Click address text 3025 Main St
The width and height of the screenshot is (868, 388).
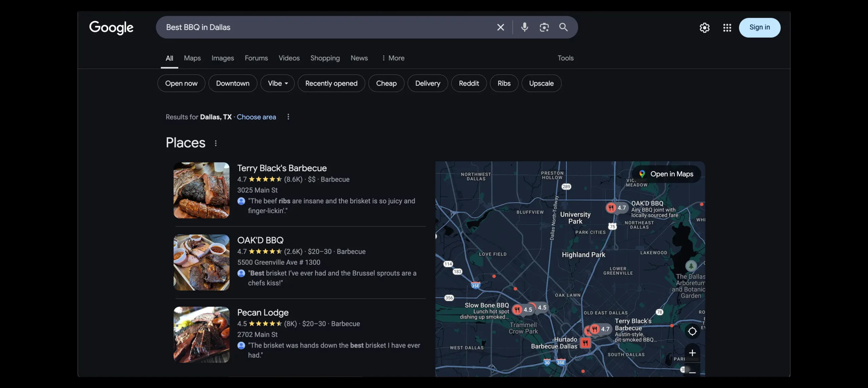pos(257,190)
